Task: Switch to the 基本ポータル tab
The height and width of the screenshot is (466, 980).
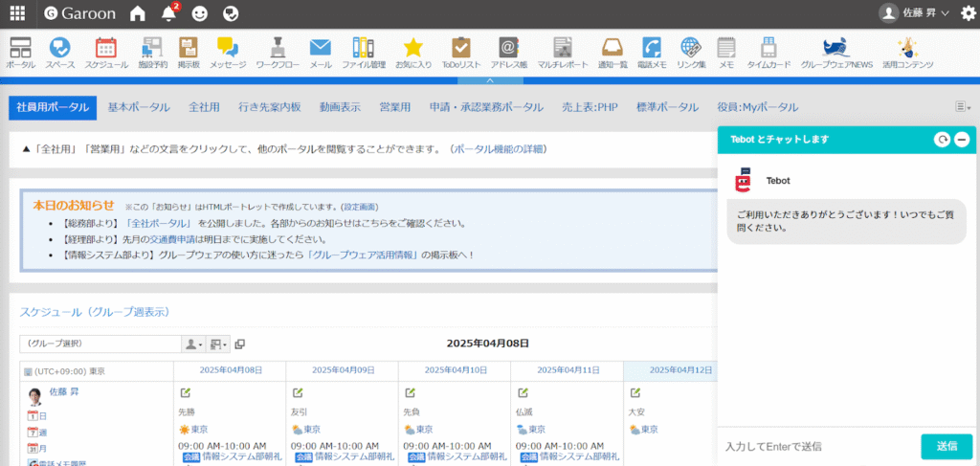Action: pos(137,107)
